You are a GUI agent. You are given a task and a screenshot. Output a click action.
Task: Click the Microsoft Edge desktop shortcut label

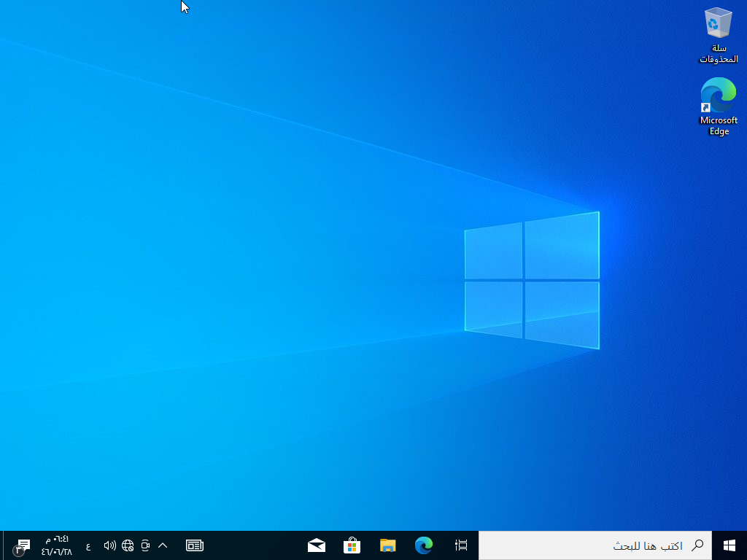(x=719, y=126)
